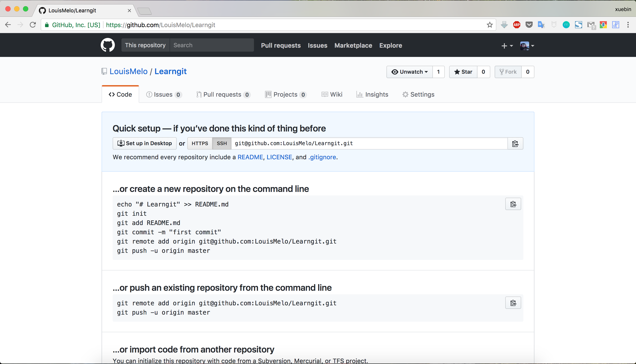Click the download arrow extension icon
The image size is (636, 364).
click(x=504, y=25)
